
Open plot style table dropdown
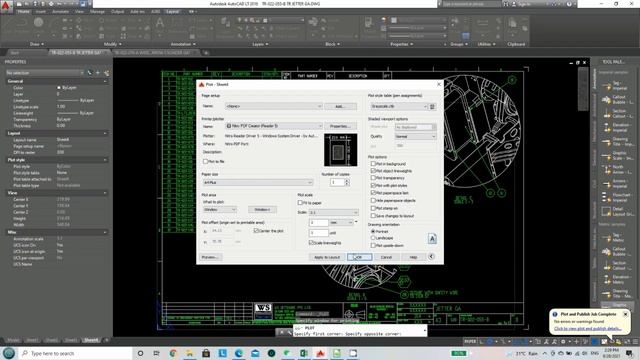click(x=399, y=107)
